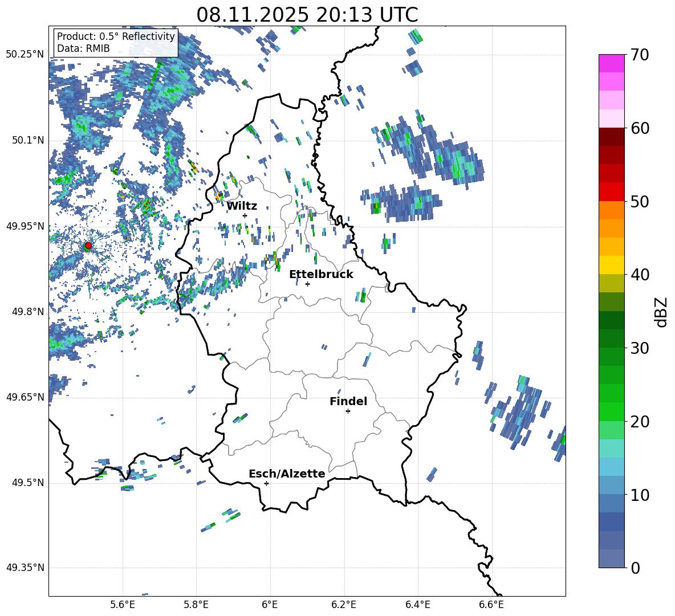
Task: Click the 49.65°N latitude label
Action: coord(25,397)
